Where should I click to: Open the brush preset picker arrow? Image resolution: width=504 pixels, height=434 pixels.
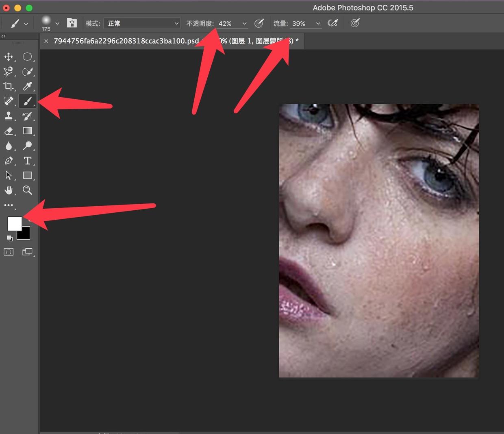(x=57, y=24)
